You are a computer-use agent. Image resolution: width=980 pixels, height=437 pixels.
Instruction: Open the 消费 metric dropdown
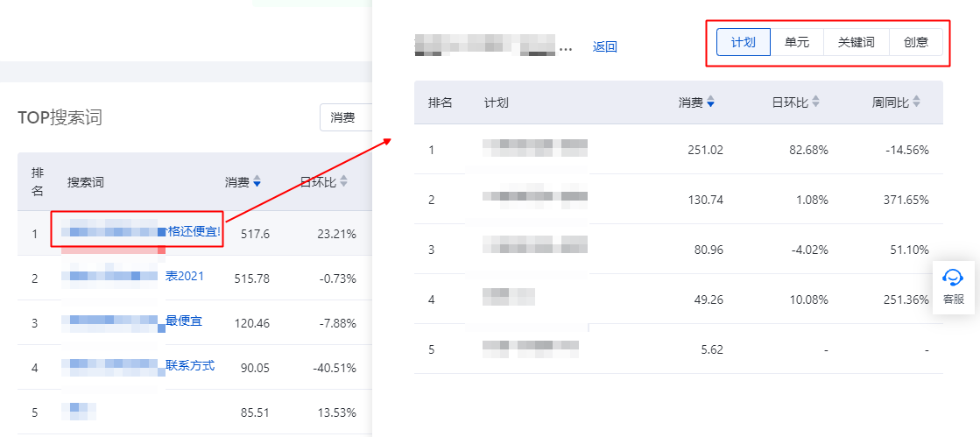[x=347, y=117]
